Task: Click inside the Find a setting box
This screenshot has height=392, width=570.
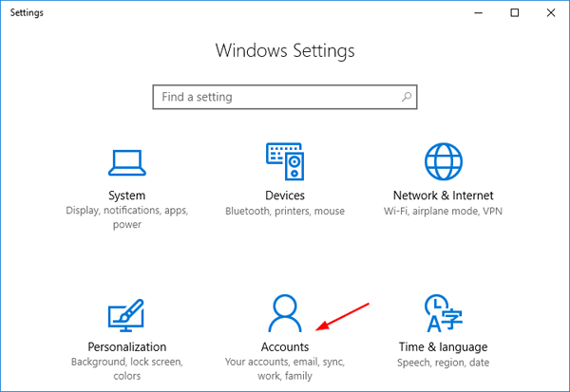Action: 275,97
